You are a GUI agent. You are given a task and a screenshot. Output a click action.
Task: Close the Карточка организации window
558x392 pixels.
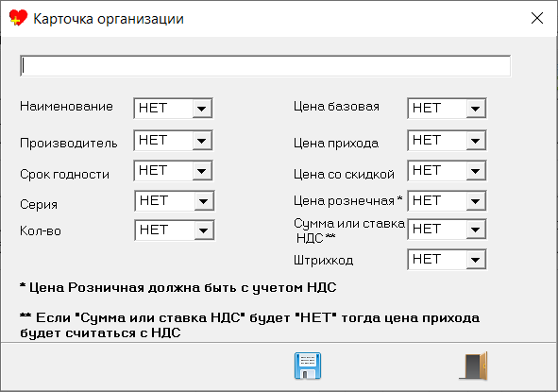coord(536,18)
